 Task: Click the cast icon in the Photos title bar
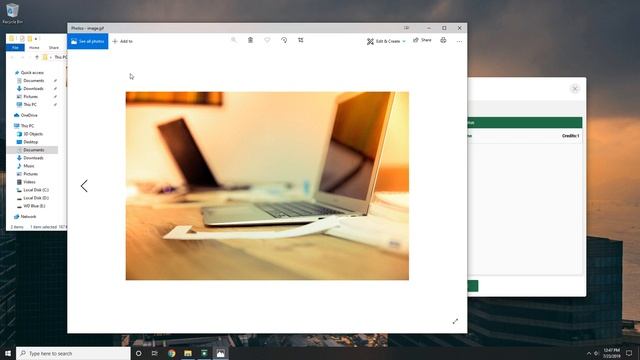[407, 28]
